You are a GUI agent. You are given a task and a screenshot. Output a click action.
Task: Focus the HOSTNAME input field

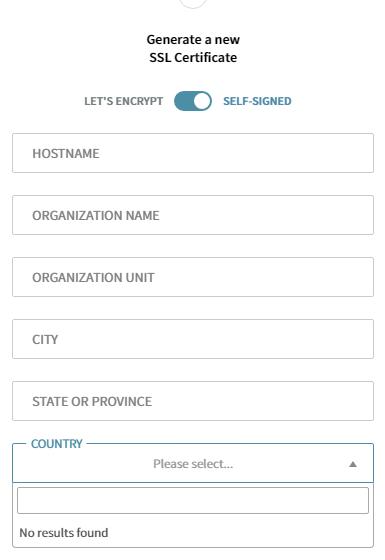pyautogui.click(x=193, y=153)
